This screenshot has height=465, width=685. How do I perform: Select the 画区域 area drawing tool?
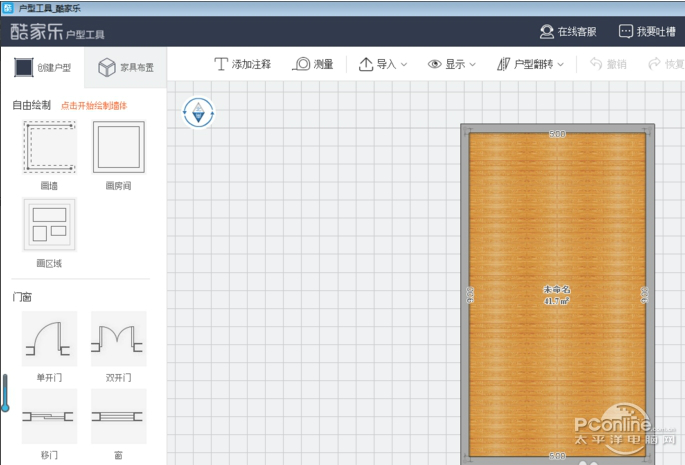(49, 224)
